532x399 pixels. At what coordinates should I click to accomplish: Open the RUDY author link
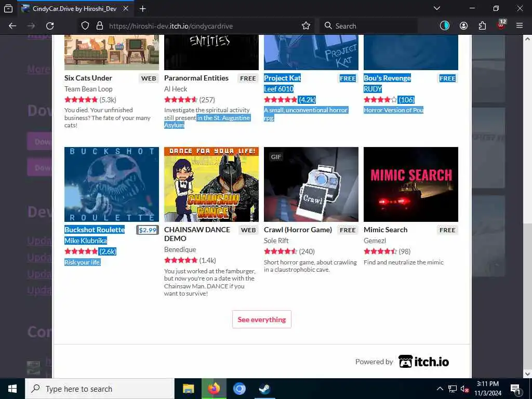pyautogui.click(x=373, y=89)
